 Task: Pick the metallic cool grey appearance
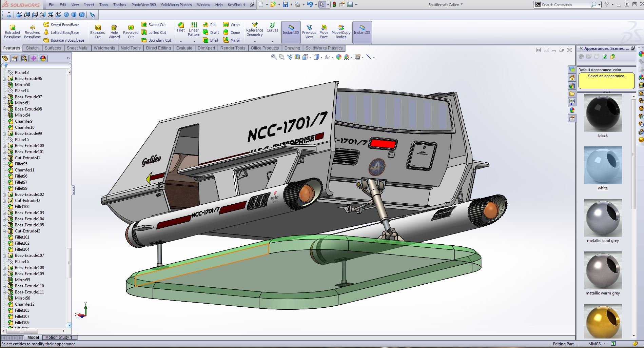pyautogui.click(x=603, y=218)
